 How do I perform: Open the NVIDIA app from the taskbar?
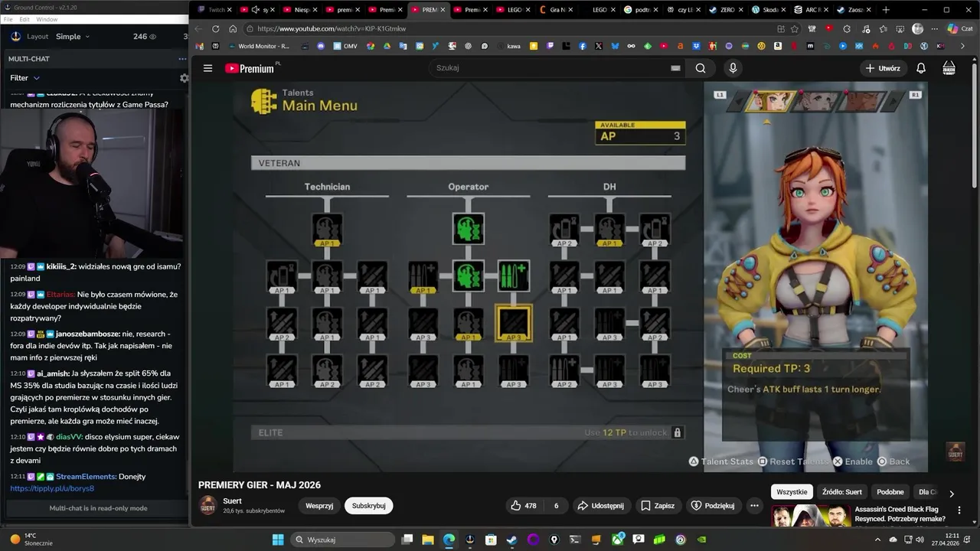click(x=701, y=540)
